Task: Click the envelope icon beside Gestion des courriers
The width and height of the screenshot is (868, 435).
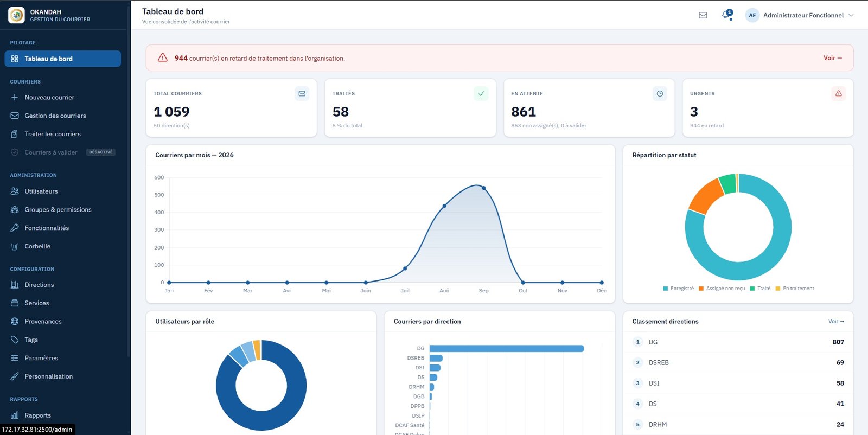Action: point(15,116)
